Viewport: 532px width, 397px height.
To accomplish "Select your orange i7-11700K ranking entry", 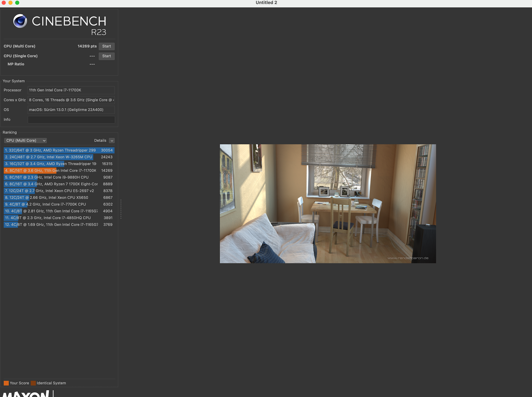I will 51,170.
